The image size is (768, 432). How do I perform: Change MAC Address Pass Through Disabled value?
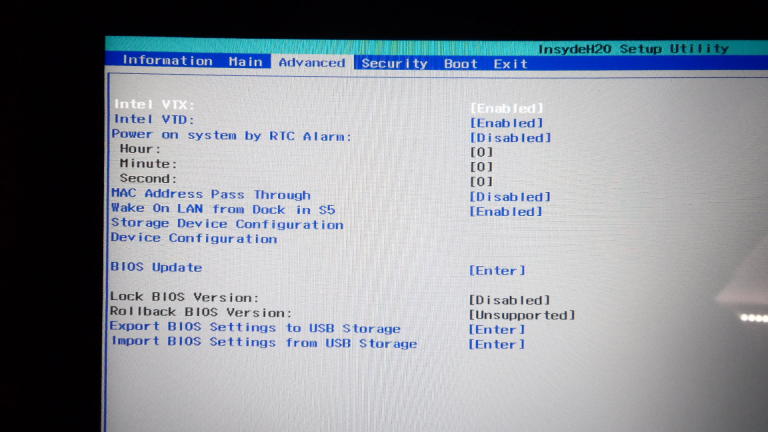tap(510, 197)
